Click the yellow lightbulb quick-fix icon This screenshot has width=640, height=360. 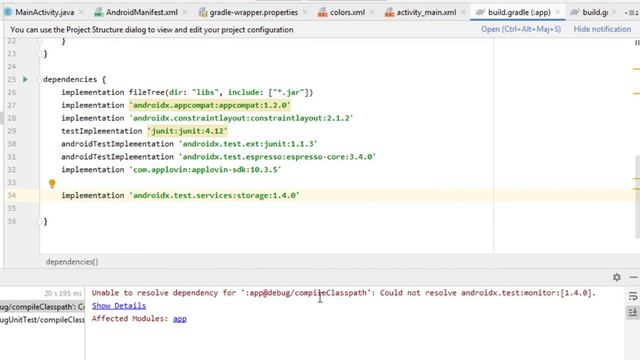(x=52, y=184)
